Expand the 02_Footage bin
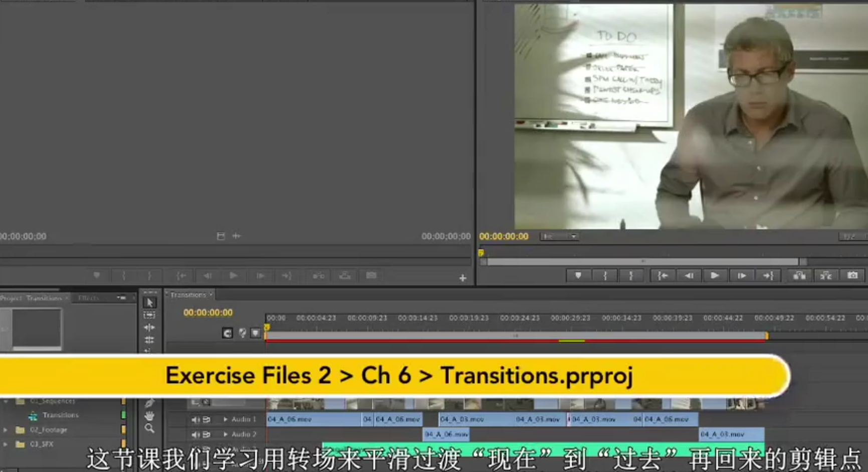 click(6, 430)
